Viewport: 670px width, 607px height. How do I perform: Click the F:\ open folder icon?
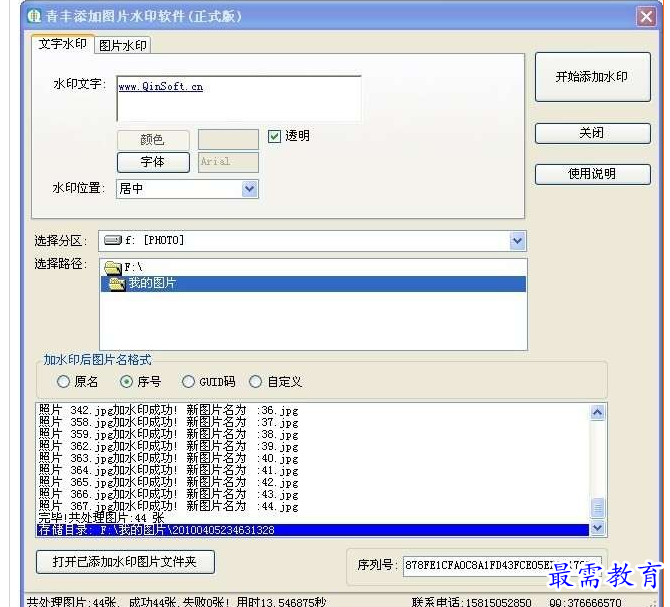click(x=113, y=268)
